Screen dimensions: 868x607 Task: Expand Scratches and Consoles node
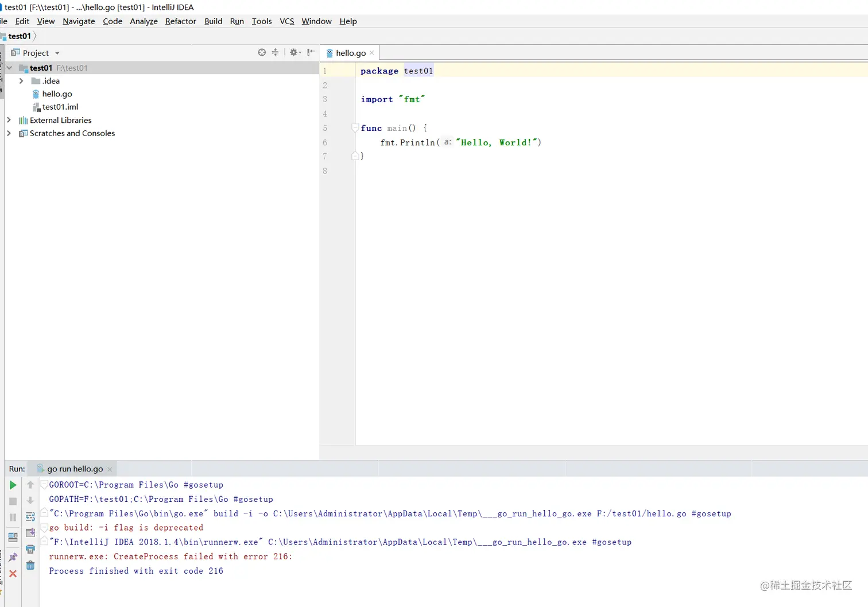pos(9,133)
